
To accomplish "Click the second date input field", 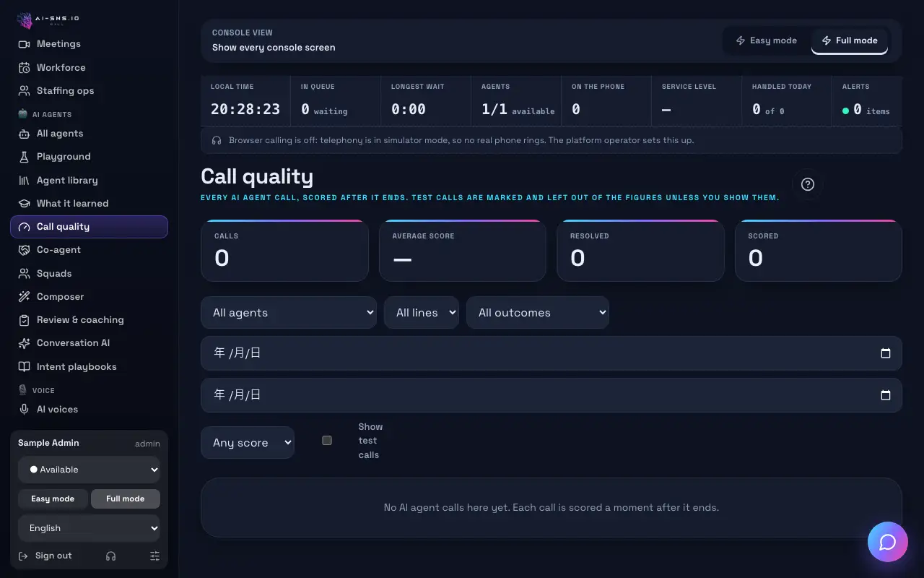I will point(552,395).
